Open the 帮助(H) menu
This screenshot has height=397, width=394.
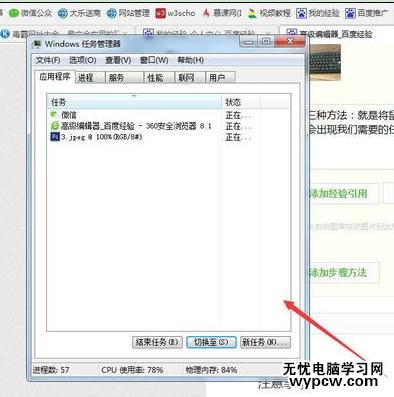(x=191, y=60)
